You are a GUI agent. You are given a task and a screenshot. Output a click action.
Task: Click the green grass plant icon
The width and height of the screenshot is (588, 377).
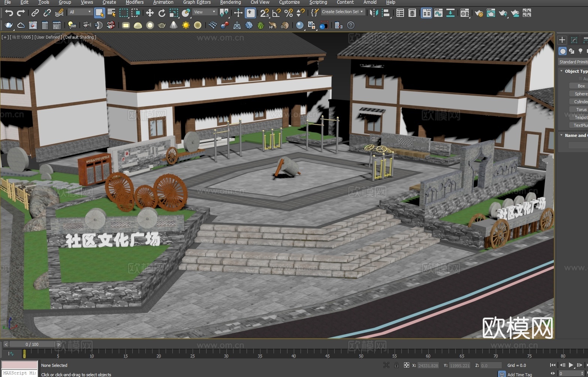tap(261, 25)
